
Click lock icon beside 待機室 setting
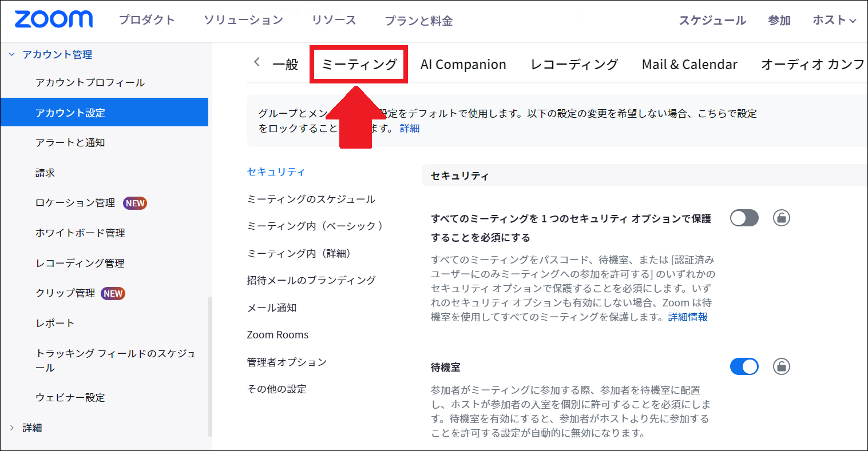pos(781,366)
